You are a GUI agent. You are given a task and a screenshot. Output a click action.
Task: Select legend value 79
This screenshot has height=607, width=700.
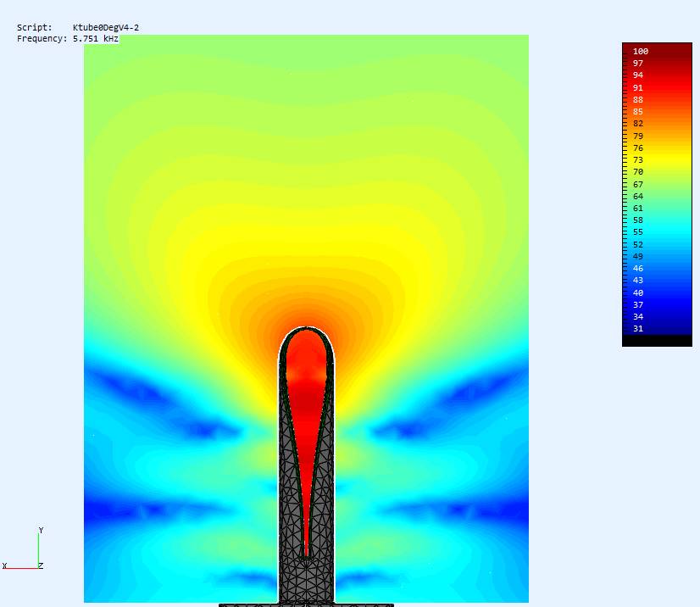tap(638, 136)
